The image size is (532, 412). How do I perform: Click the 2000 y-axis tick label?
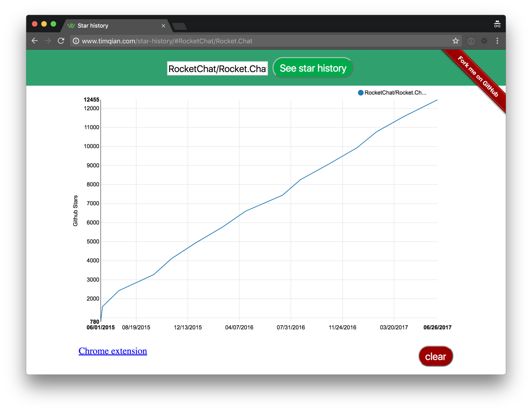[93, 298]
